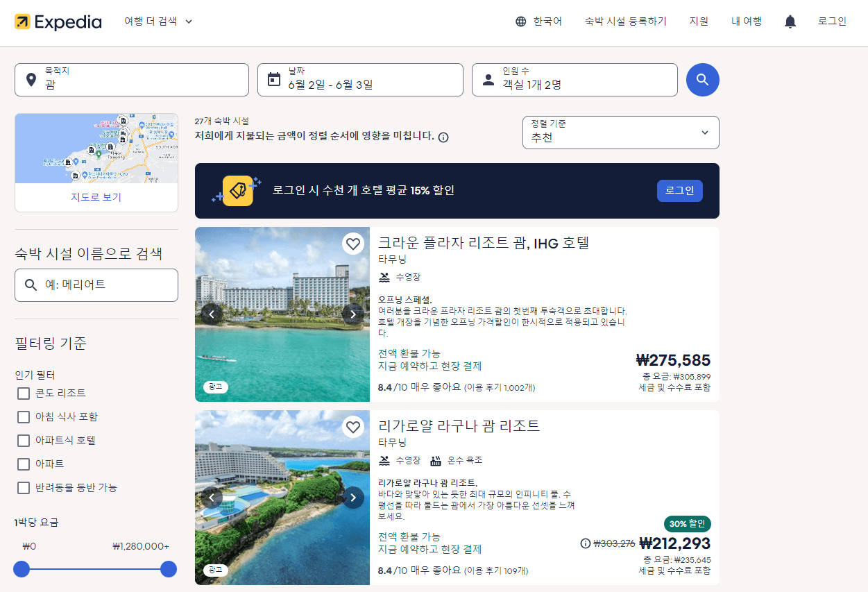
Task: Click review count 이용 후기 1,002개
Action: [500, 387]
